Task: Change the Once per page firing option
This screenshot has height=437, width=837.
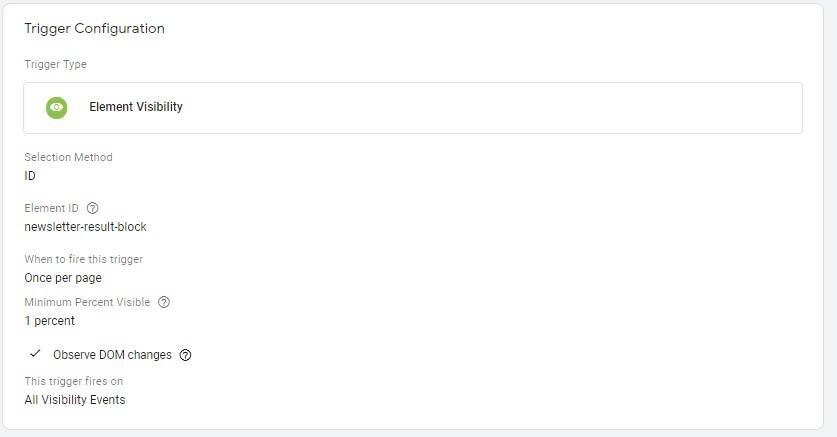Action: [63, 278]
